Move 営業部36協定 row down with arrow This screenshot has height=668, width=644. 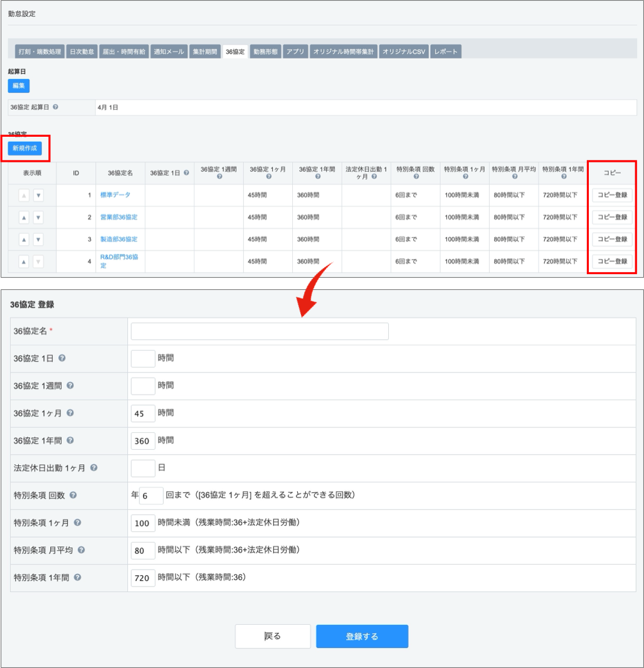click(x=38, y=218)
